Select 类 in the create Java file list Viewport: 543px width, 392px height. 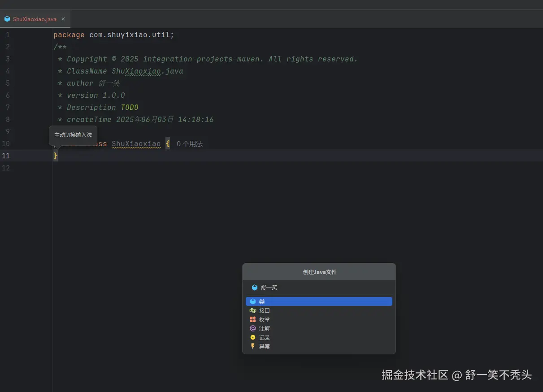tap(319, 301)
